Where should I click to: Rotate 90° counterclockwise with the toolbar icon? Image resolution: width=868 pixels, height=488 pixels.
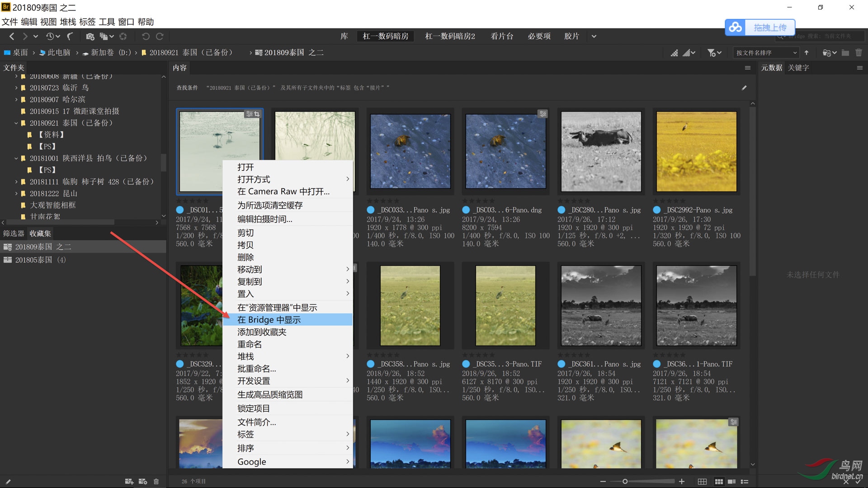tap(146, 36)
